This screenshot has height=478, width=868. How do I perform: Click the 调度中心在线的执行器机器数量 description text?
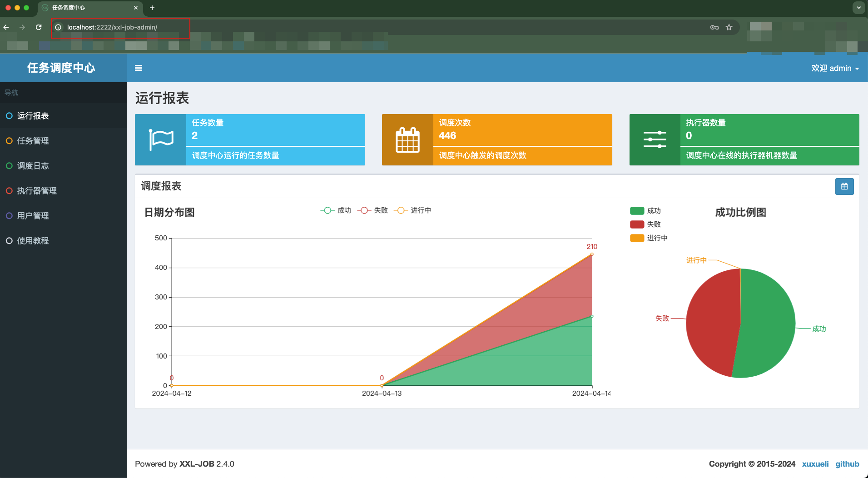(742, 155)
